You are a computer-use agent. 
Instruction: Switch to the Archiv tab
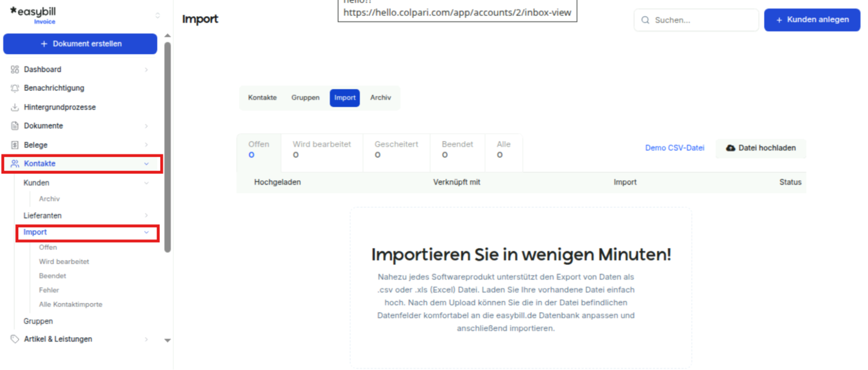click(x=381, y=98)
